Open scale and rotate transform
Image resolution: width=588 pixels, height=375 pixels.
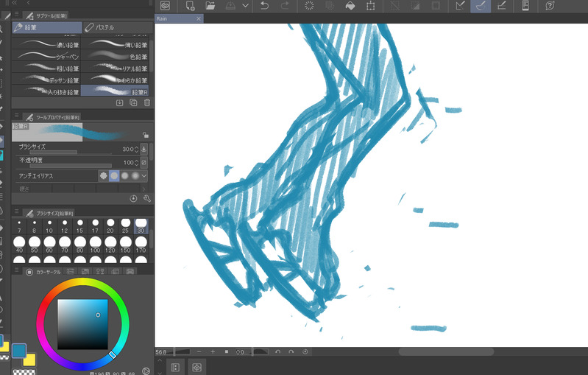pyautogui.click(x=370, y=6)
